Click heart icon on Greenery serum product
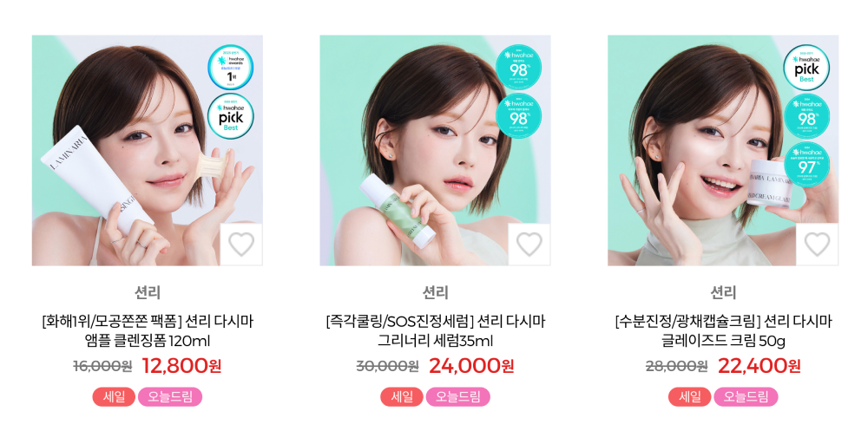 (x=529, y=245)
